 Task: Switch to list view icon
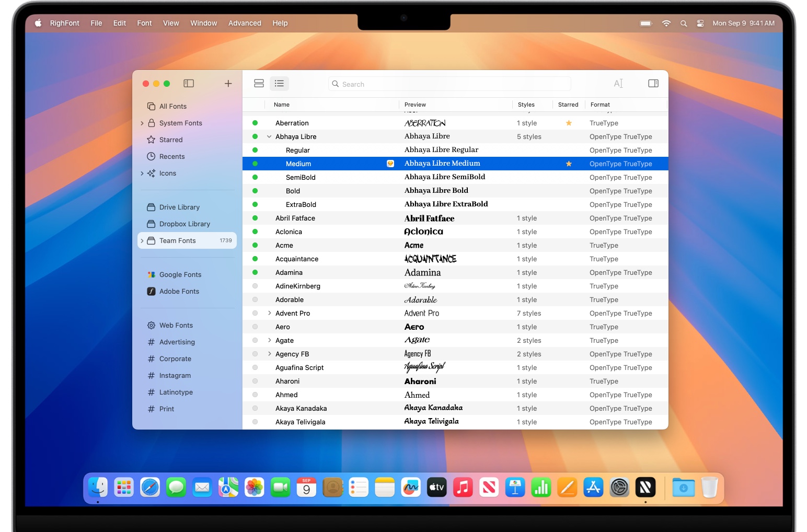(x=280, y=84)
